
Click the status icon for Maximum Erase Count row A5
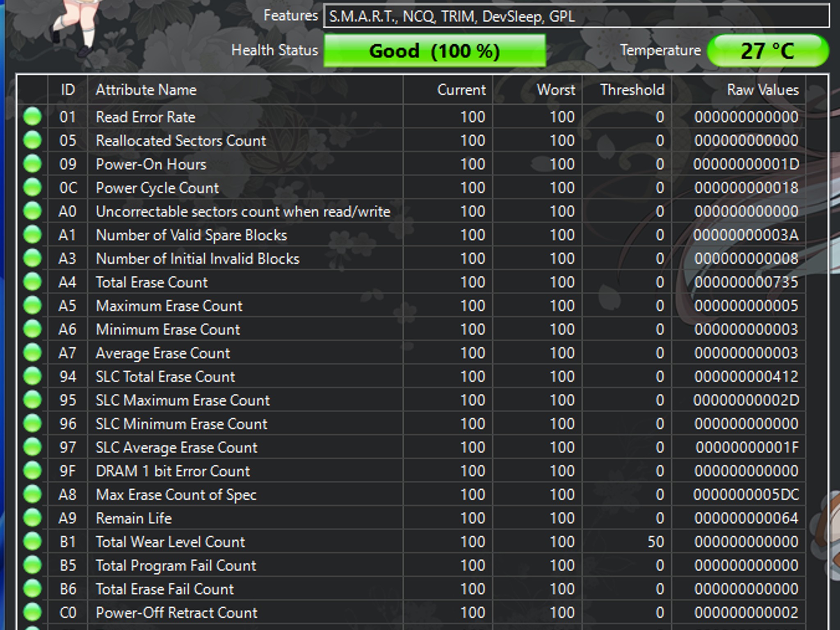point(32,305)
